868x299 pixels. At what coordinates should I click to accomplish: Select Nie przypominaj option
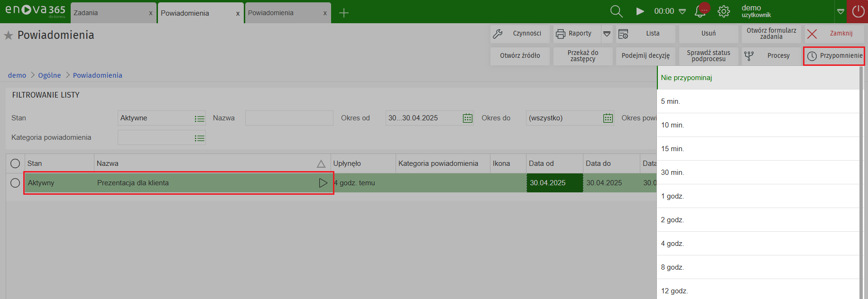pos(686,78)
